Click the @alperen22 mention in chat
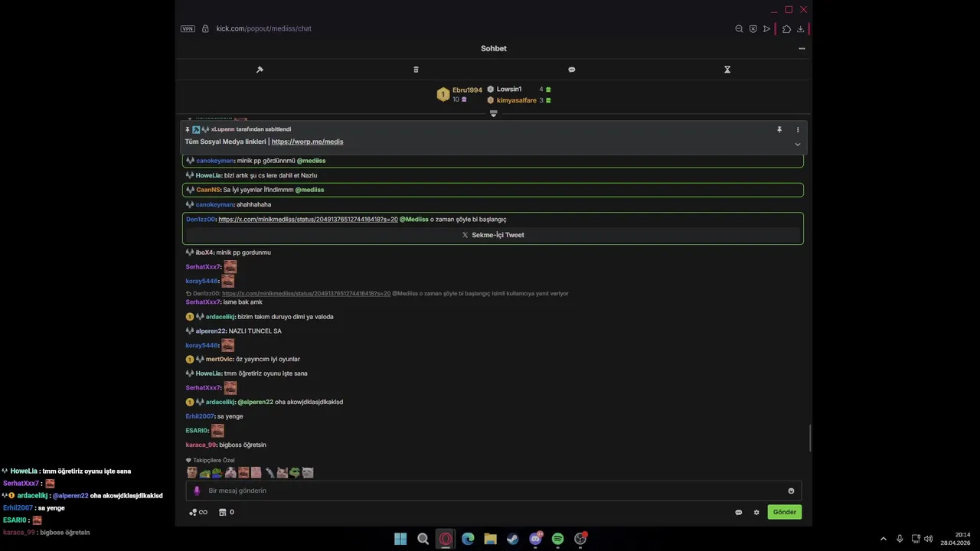The width and height of the screenshot is (980, 551). (255, 402)
